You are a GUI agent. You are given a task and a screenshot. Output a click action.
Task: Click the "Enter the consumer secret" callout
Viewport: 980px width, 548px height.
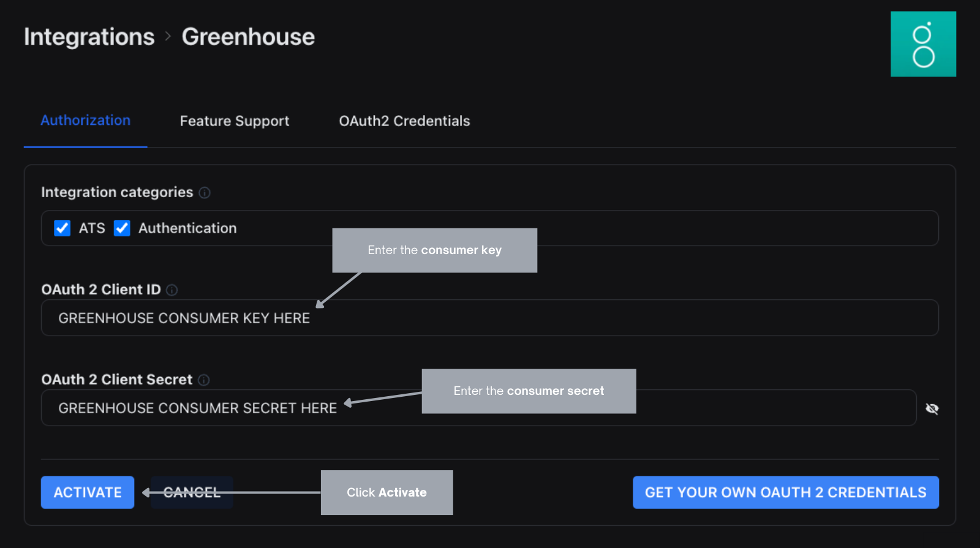pos(529,391)
